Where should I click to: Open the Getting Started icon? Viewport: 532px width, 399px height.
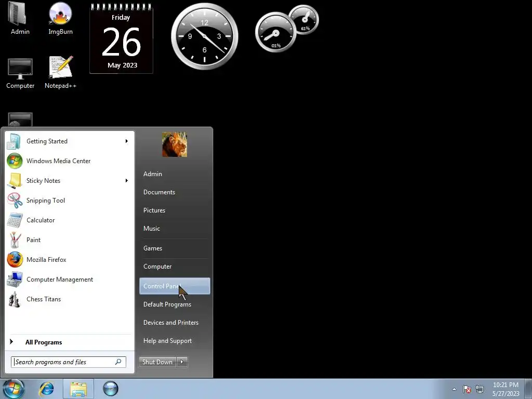pos(14,141)
